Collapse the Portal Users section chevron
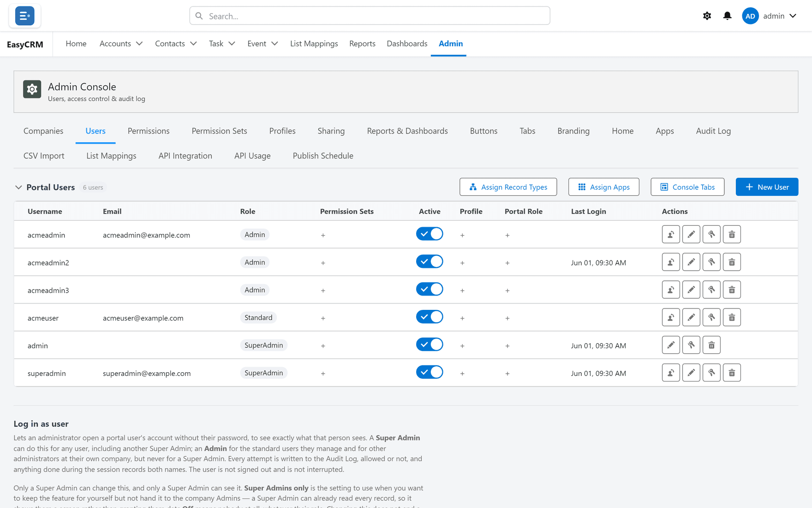Screen dimensions: 812x508 click(x=18, y=187)
